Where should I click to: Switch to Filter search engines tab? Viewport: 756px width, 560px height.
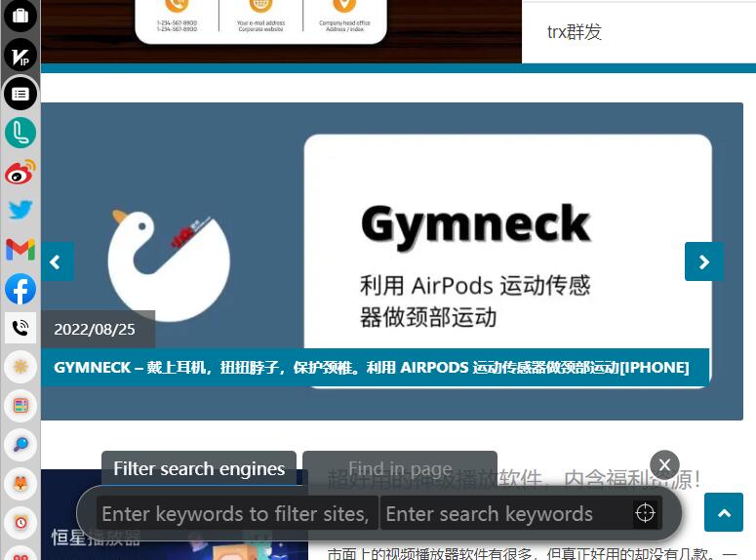(199, 468)
